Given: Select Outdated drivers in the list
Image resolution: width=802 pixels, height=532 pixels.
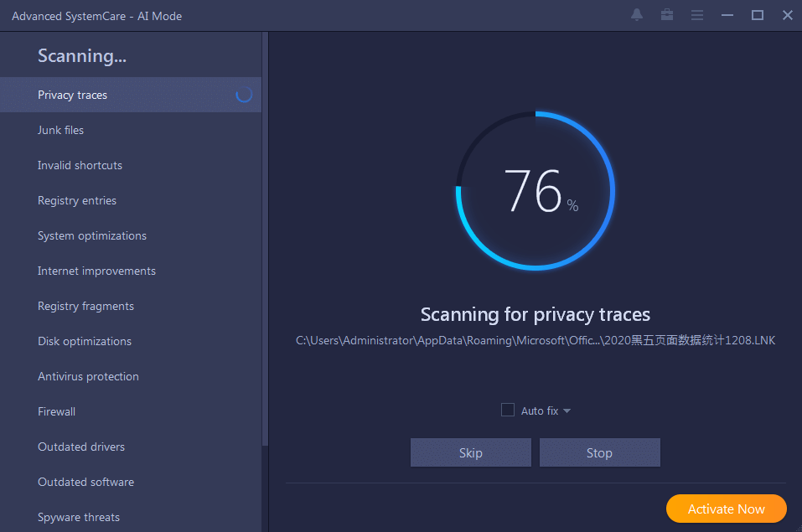Looking at the screenshot, I should tap(131, 447).
